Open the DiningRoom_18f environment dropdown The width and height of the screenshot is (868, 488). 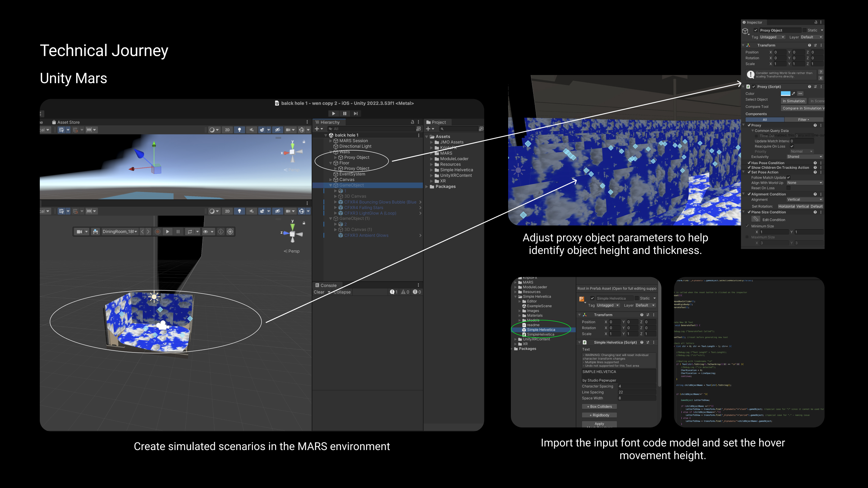click(120, 232)
